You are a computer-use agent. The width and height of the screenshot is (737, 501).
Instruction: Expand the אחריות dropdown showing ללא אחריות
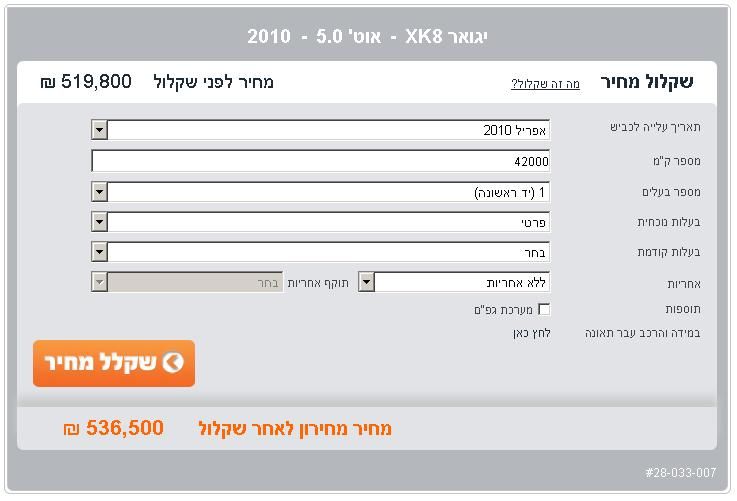point(366,283)
